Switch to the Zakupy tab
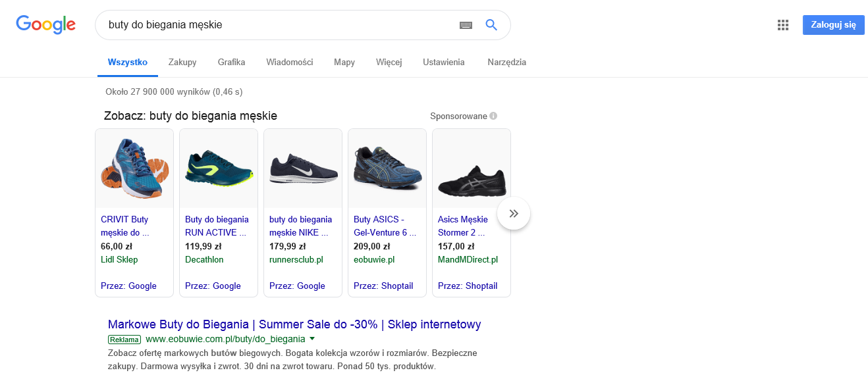The image size is (868, 381). pyautogui.click(x=182, y=62)
